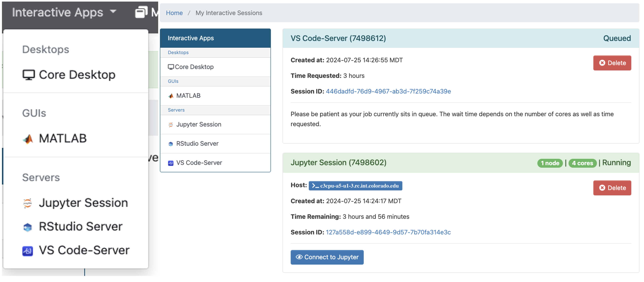The height and width of the screenshot is (282, 644).
Task: Launch VS Code-Server from the dropdown menu
Action: [x=76, y=250]
